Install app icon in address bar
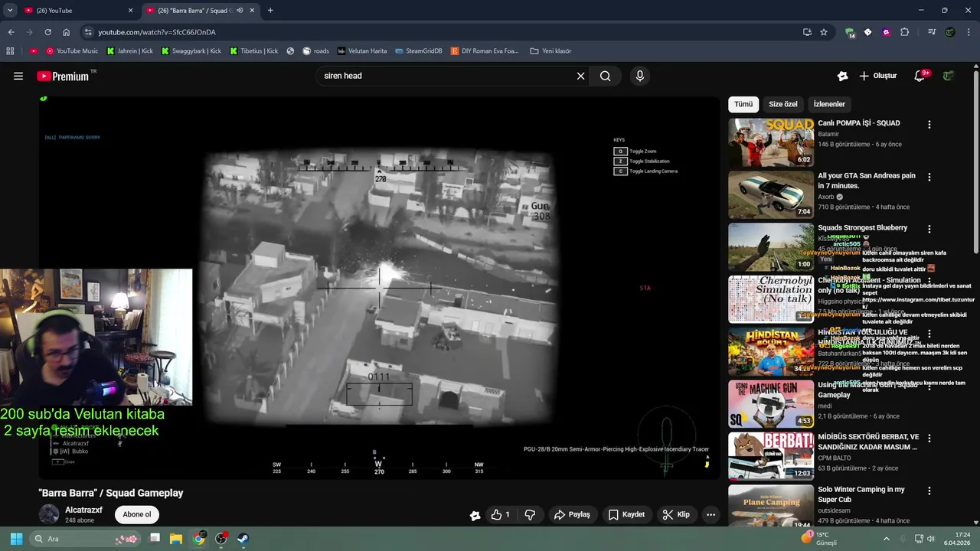The height and width of the screenshot is (551, 980). [x=807, y=32]
